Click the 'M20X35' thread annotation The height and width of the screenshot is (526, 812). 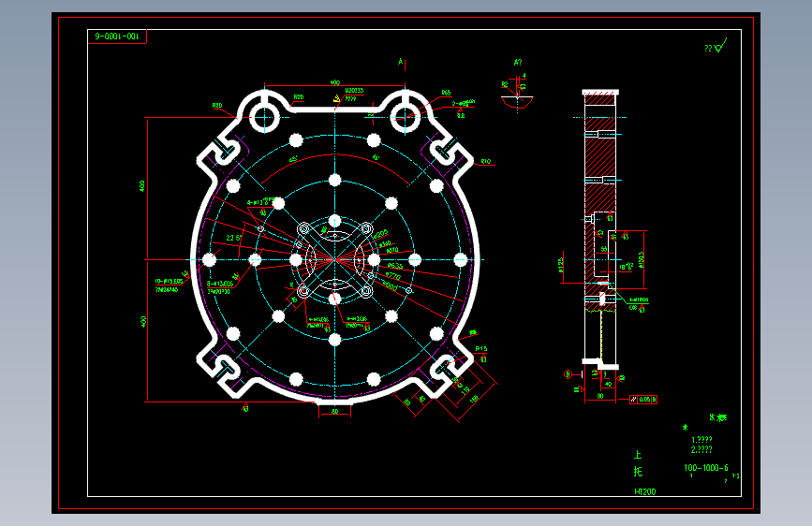(354, 90)
